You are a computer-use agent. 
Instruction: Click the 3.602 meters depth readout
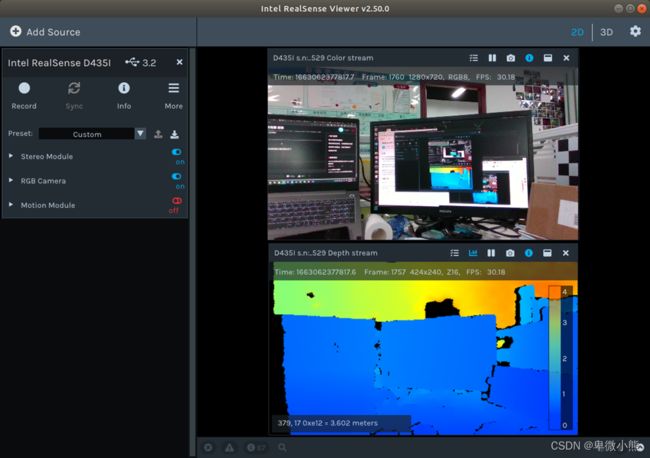pos(327,423)
